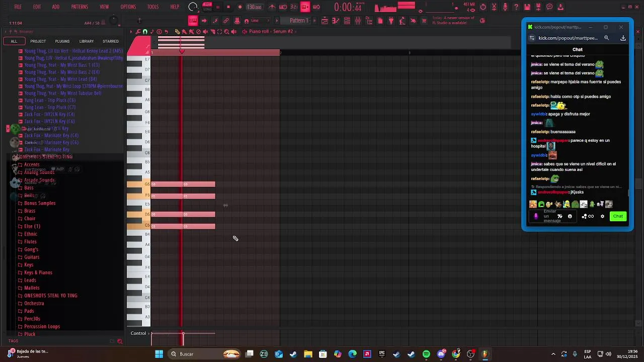Expand the Choir folder

[x=30, y=219]
